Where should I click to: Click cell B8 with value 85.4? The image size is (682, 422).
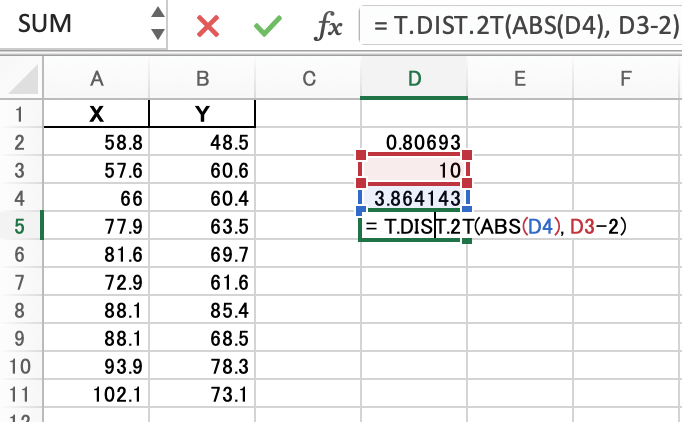click(x=203, y=311)
